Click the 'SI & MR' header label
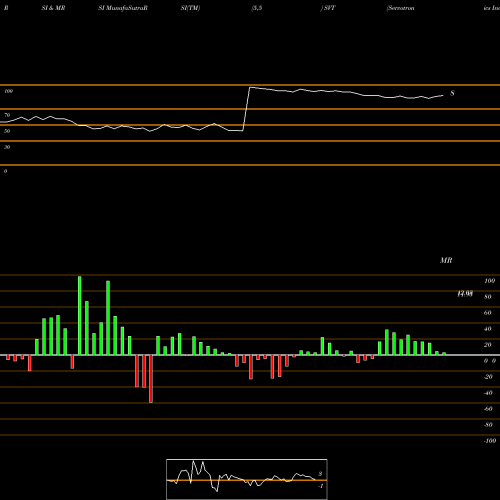 tap(53, 8)
